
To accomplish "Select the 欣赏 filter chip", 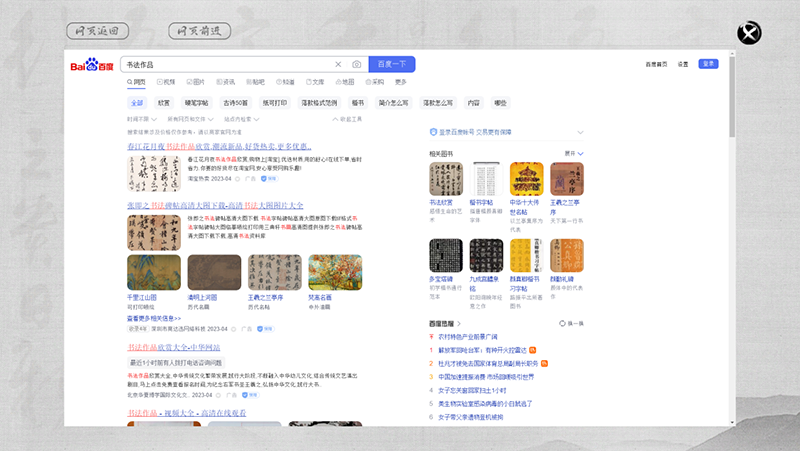I will (164, 102).
